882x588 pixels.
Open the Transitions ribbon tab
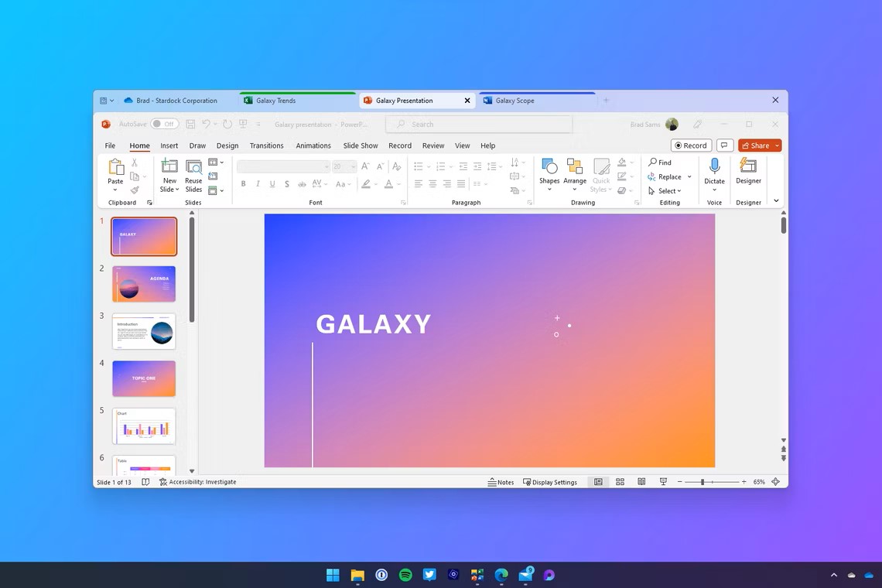(266, 145)
